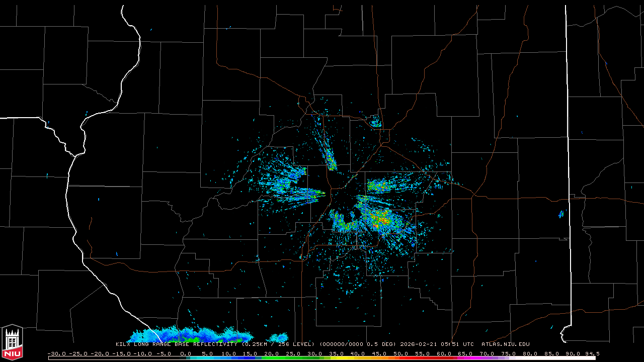Click the small isolated echo north of radar
The image size is (644, 362).
375,122
